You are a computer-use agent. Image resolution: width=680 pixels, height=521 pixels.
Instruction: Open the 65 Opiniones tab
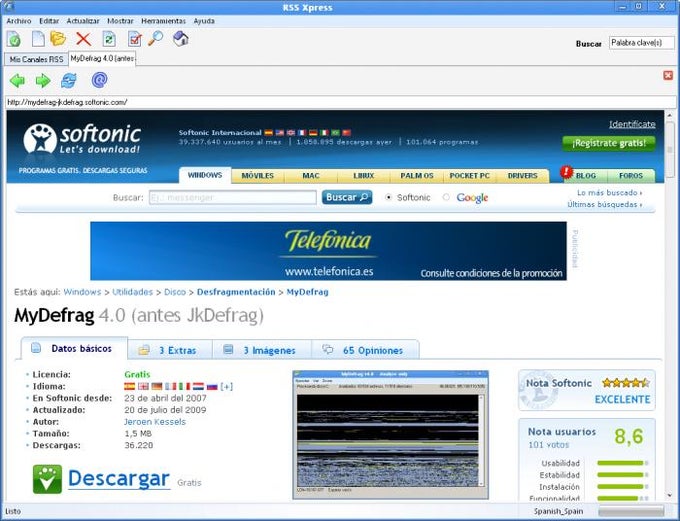365,350
